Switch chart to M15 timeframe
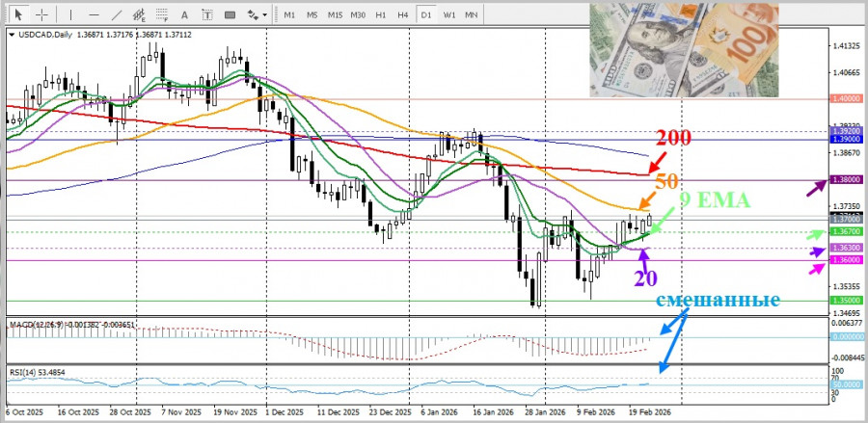Screen dimensions: 868x423 (x=335, y=14)
